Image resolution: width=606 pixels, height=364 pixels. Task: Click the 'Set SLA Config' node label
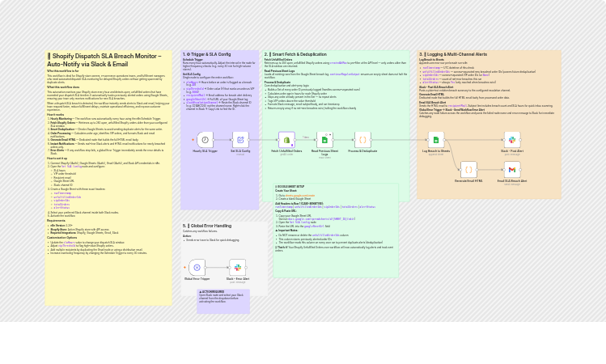(240, 151)
